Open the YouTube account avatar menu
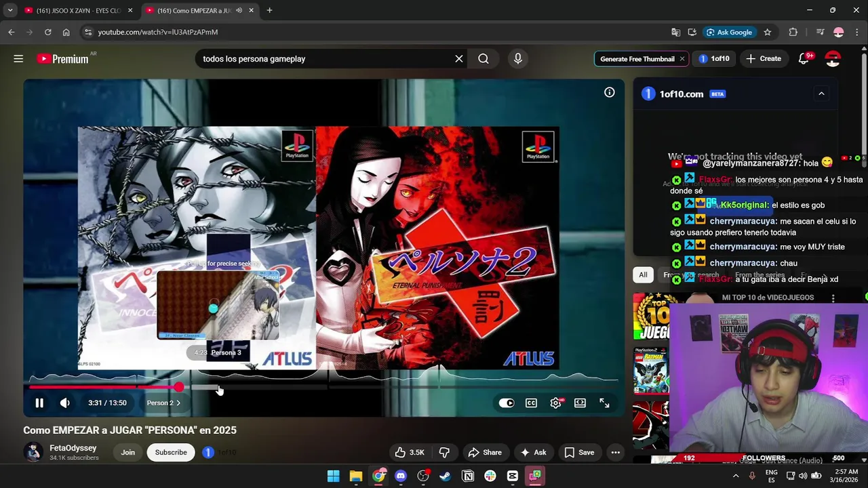 (833, 59)
